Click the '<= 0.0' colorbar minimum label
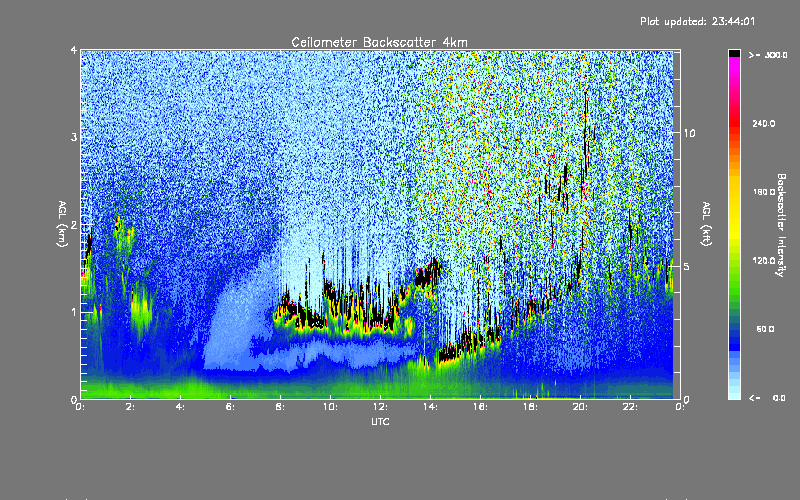The width and height of the screenshot is (800, 500). click(x=767, y=398)
